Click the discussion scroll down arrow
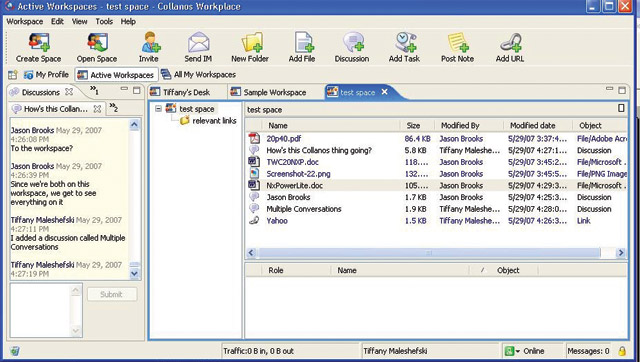The height and width of the screenshot is (362, 640). (x=134, y=274)
